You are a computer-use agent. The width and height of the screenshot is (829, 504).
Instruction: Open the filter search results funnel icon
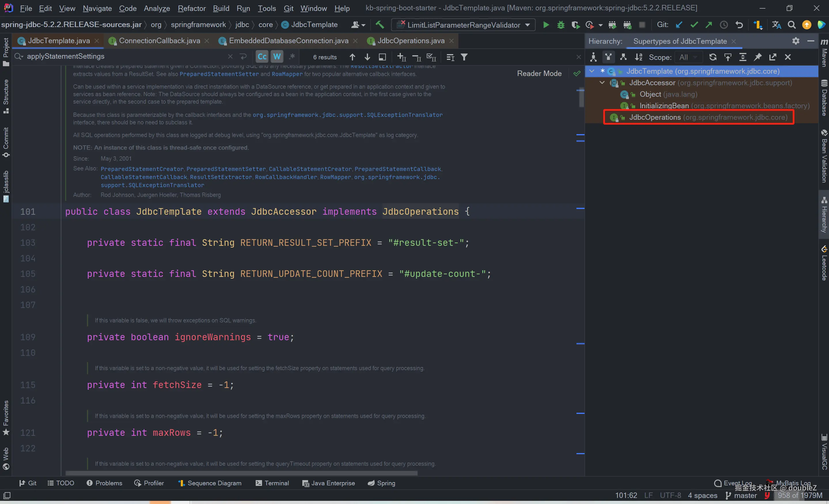tap(464, 57)
